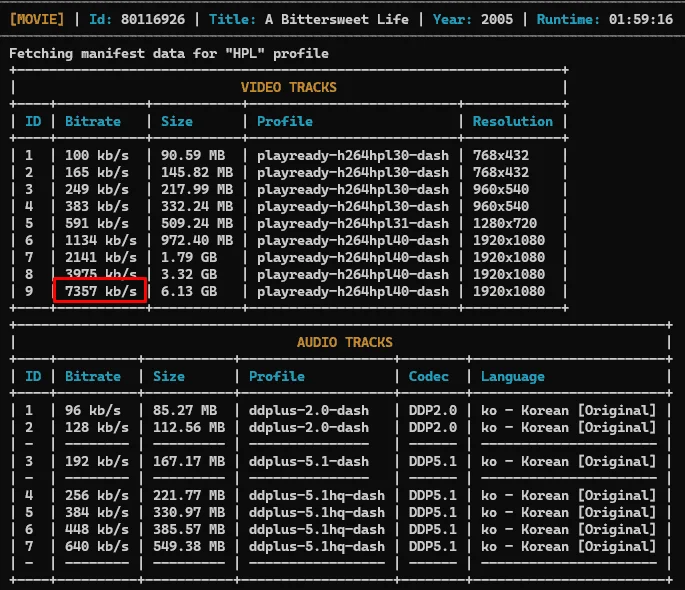Click the 1280x720 resolution cell
This screenshot has height=590, width=685.
pos(505,224)
